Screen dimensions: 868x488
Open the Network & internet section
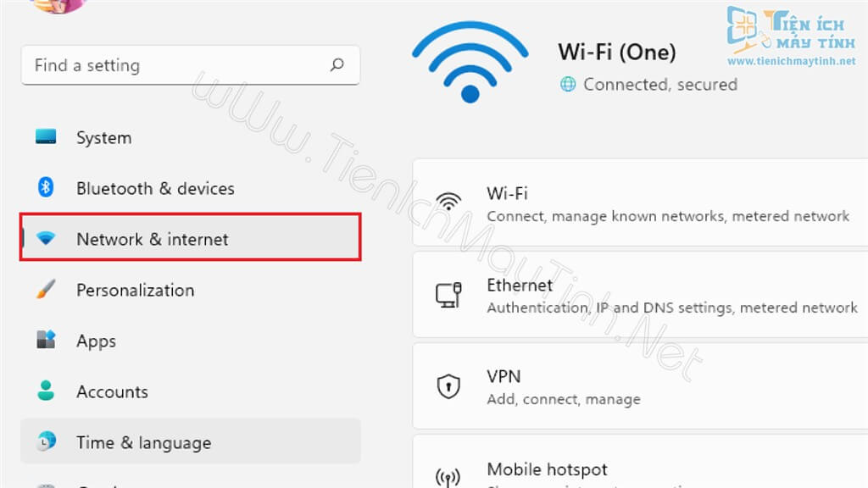coord(153,239)
